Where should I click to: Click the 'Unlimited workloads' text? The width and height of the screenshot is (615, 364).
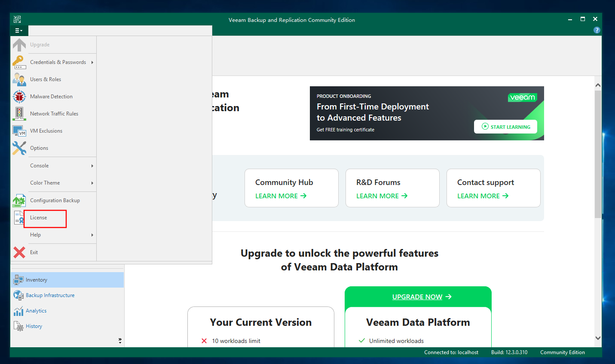tap(396, 341)
